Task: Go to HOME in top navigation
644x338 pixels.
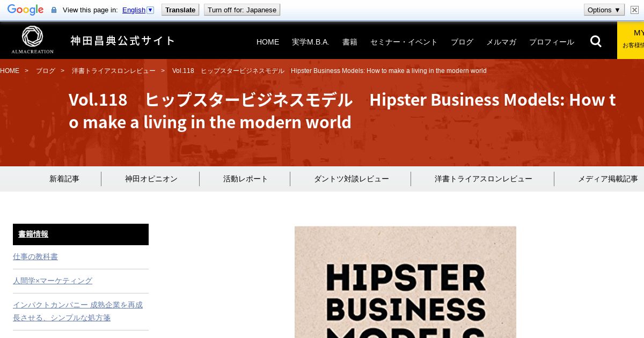Action: 268,42
